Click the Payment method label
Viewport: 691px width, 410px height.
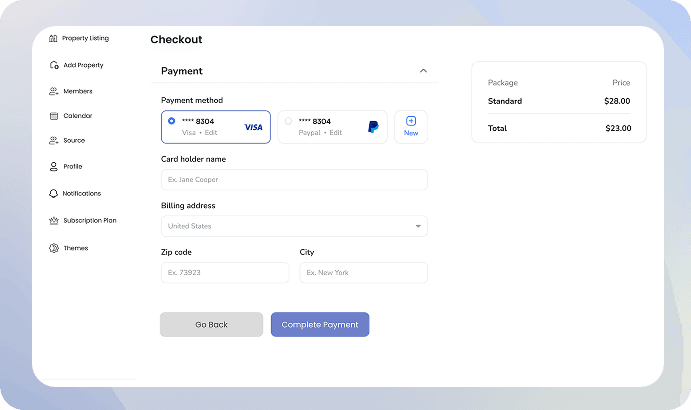tap(192, 101)
